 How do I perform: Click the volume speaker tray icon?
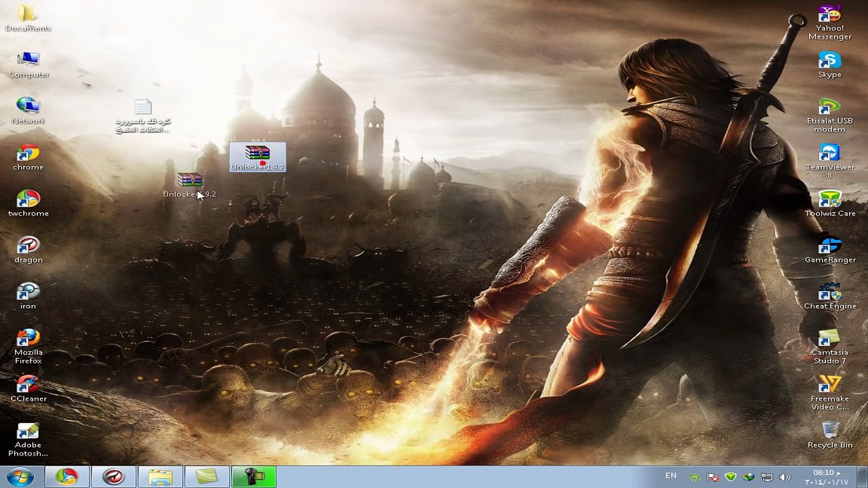tap(785, 478)
